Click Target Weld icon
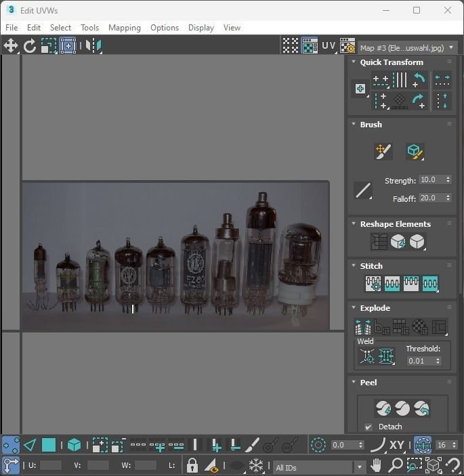Image resolution: width=464 pixels, height=476 pixels. tap(367, 356)
